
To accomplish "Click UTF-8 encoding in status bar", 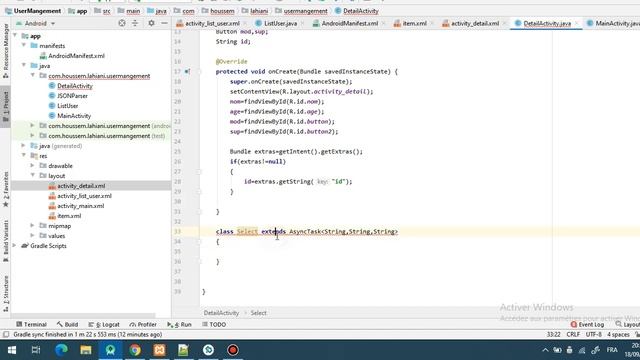I will 593,334.
